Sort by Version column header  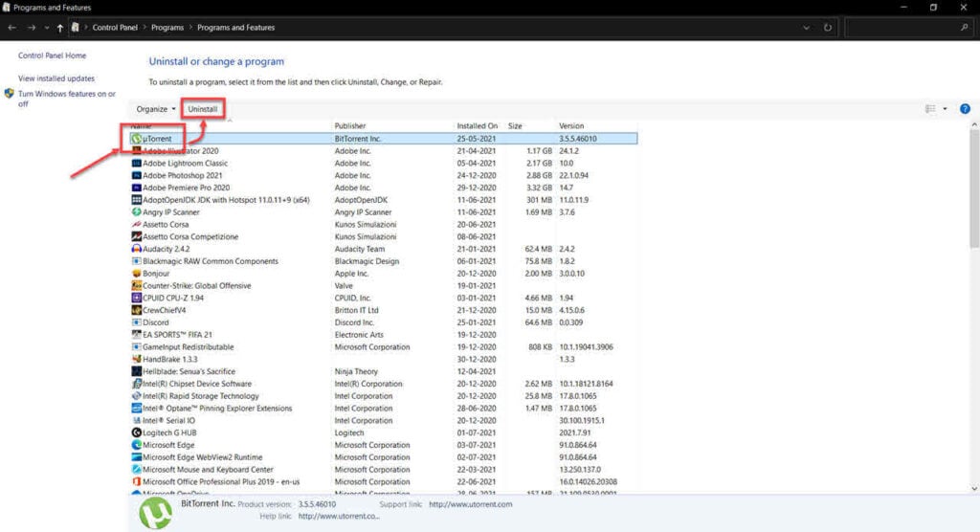coord(571,125)
